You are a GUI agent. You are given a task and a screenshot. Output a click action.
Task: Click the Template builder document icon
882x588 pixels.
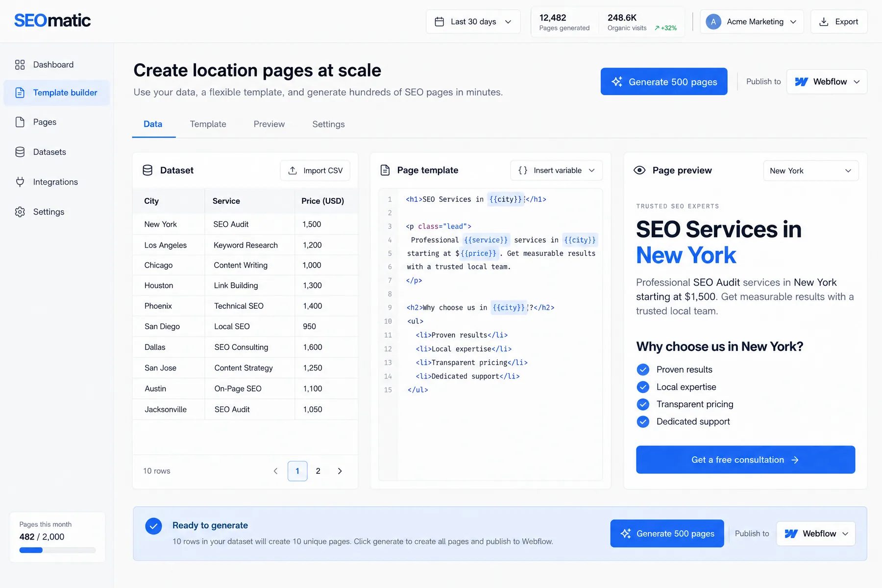click(x=20, y=93)
